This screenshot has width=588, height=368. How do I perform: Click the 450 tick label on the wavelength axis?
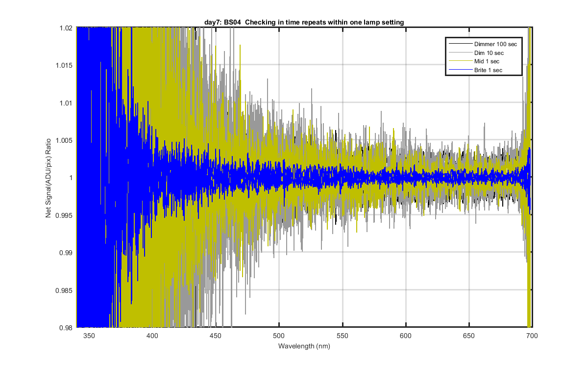click(216, 336)
